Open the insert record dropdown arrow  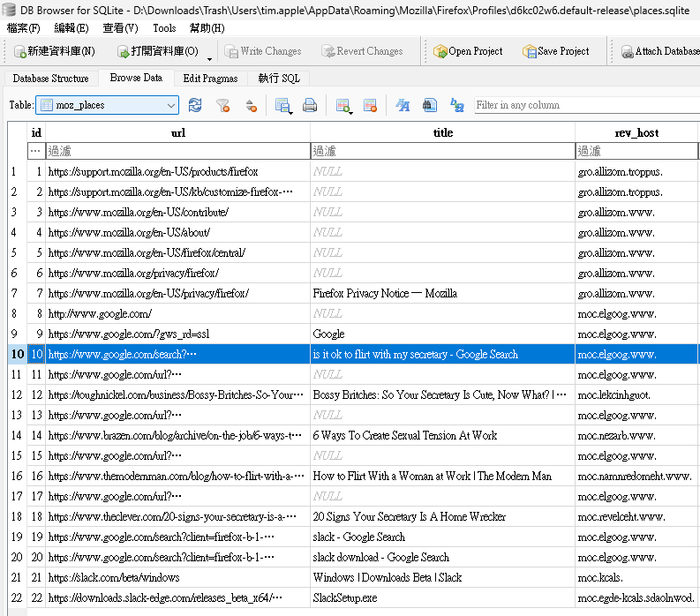[x=351, y=112]
